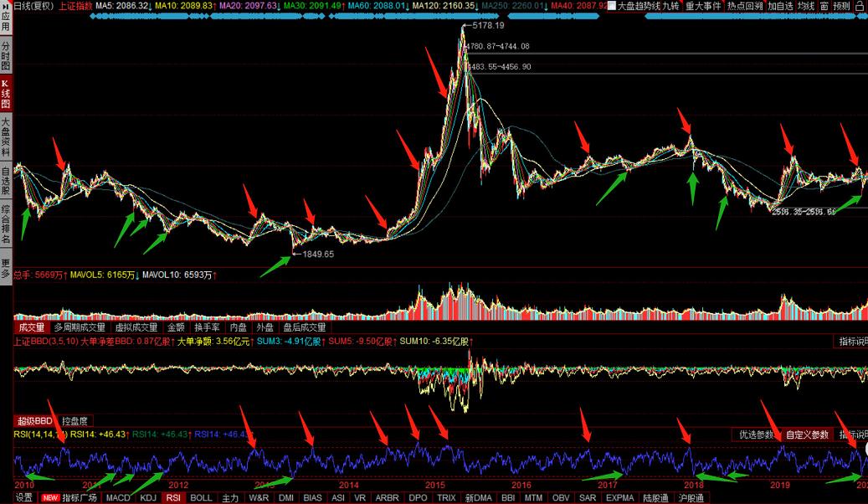Viewport: 868px width, 504px height.
Task: Click the RSI(14,14,14) parameter label
Action: (x=41, y=435)
